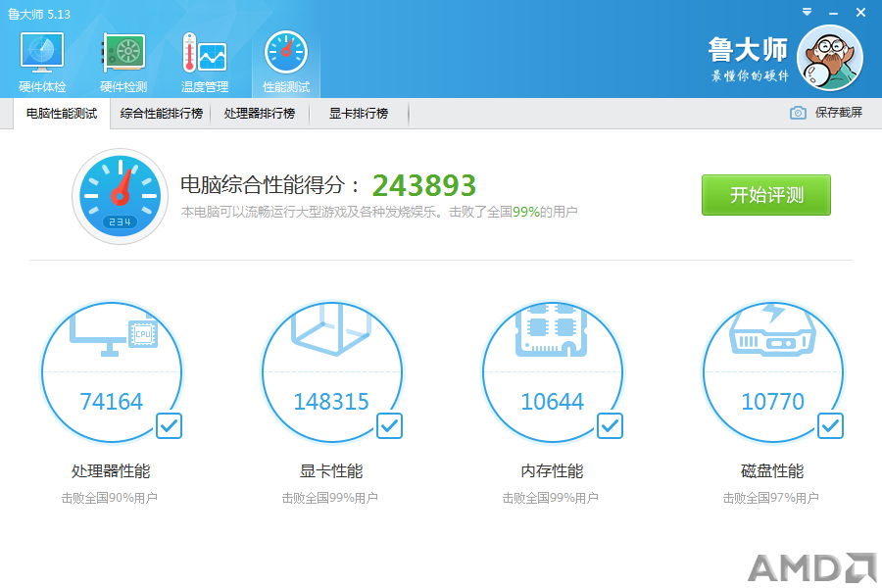The width and height of the screenshot is (882, 588).
Task: Click the 内存性能 label
Action: [x=552, y=471]
